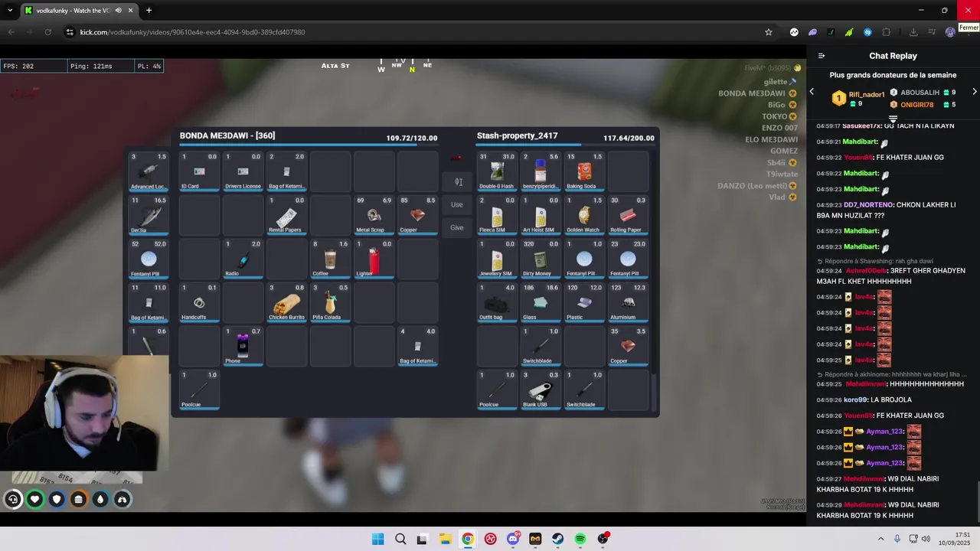980x551 pixels.
Task: Show previous top donors with left chevron
Action: pos(812,92)
